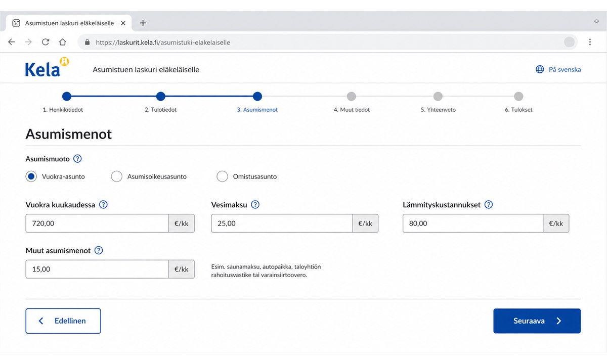Click the browser forward arrow
Image resolution: width=607 pixels, height=364 pixels.
(x=28, y=42)
